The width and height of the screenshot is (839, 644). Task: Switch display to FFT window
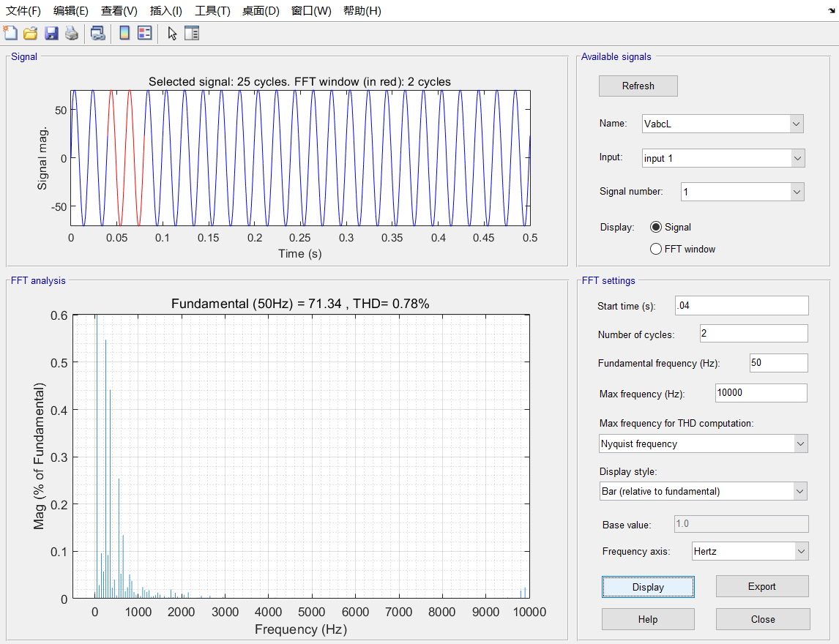[656, 249]
